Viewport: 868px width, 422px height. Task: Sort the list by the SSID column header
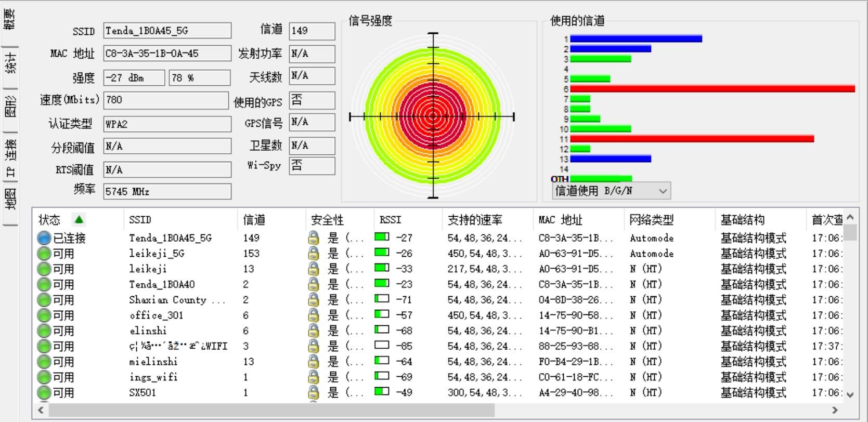(180, 220)
